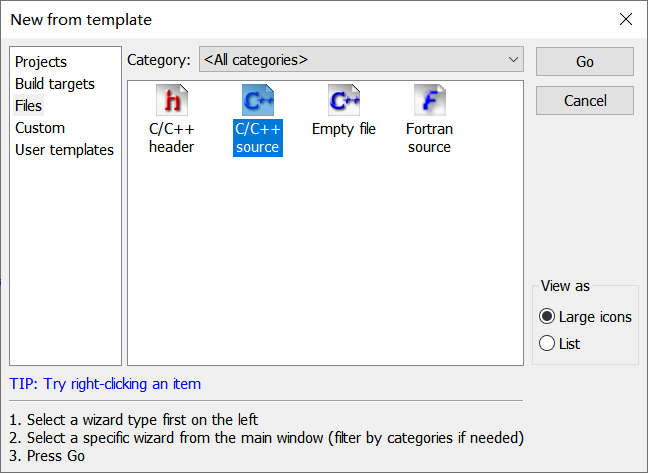Click the Category dropdown arrow
Viewport: 648px width, 473px height.
[513, 59]
